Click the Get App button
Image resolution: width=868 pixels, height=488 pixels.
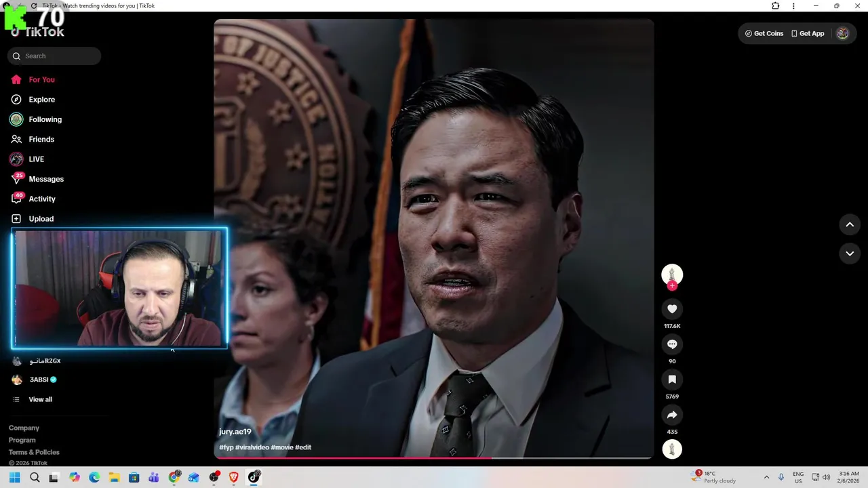pyautogui.click(x=808, y=33)
